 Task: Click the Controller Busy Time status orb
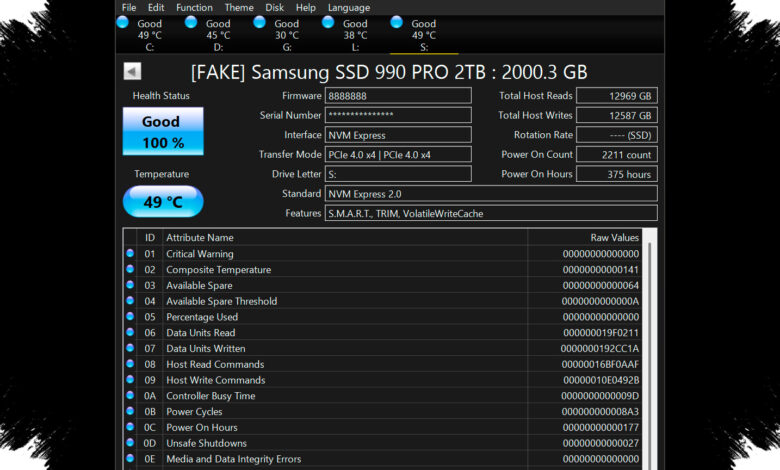coord(130,395)
